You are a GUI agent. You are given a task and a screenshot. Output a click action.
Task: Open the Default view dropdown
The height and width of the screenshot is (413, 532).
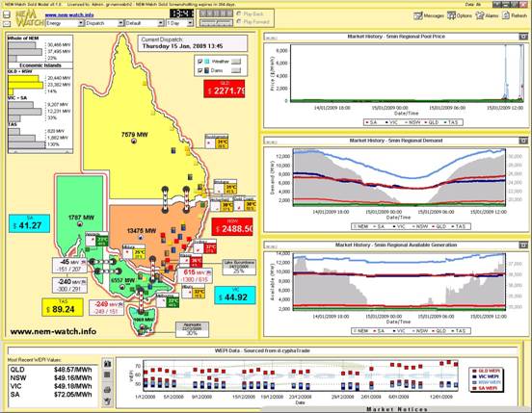point(145,23)
